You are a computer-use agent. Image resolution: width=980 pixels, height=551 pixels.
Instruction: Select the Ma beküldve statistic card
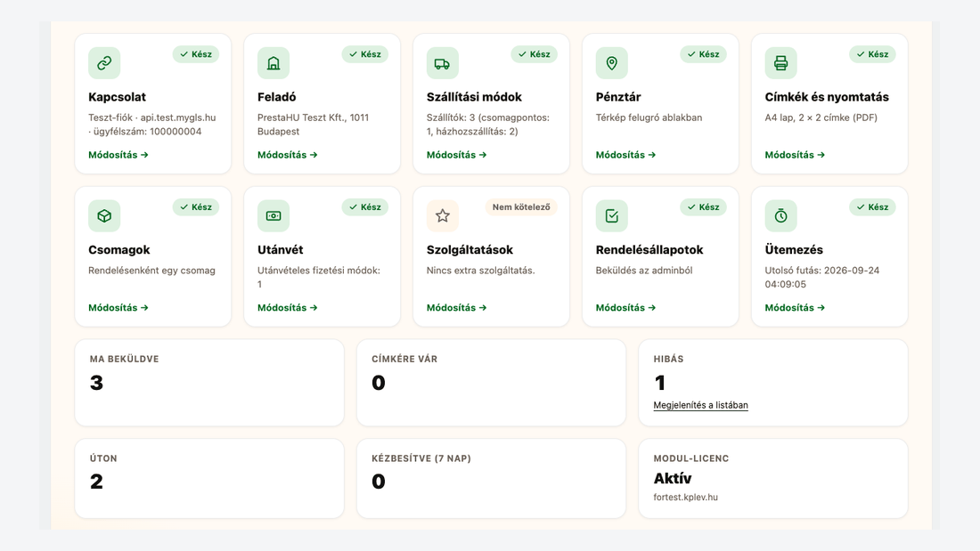click(x=209, y=383)
